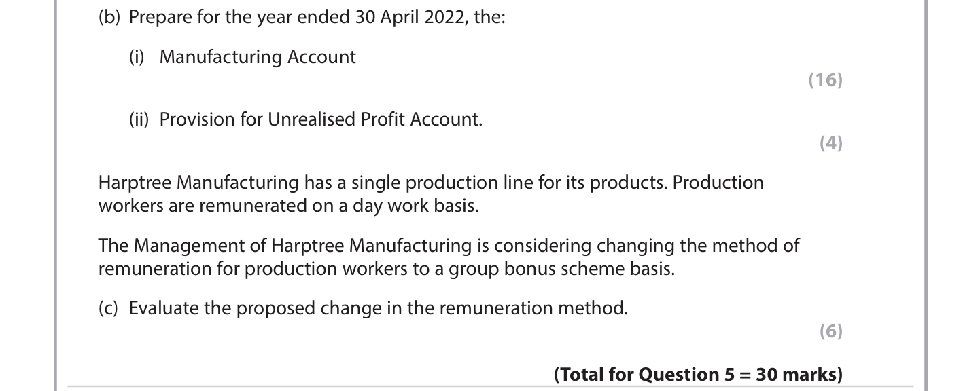Click the "Manufacturing Account" text
This screenshot has height=391, width=980.
pyautogui.click(x=258, y=57)
